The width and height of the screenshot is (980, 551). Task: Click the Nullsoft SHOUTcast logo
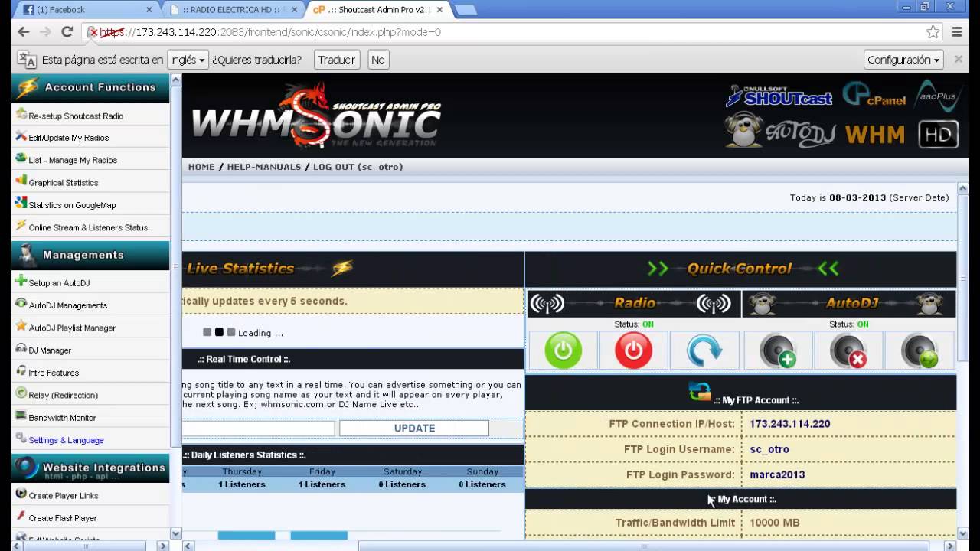pos(779,96)
